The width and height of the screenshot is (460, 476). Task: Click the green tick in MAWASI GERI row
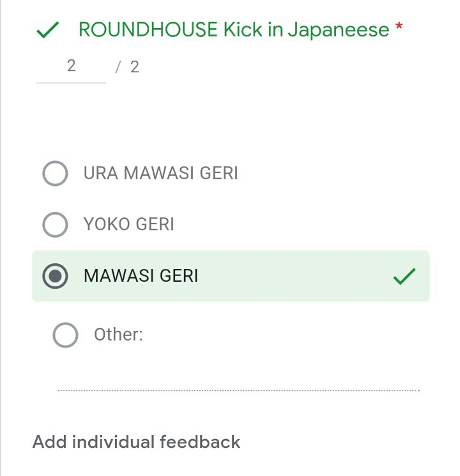pos(404,276)
